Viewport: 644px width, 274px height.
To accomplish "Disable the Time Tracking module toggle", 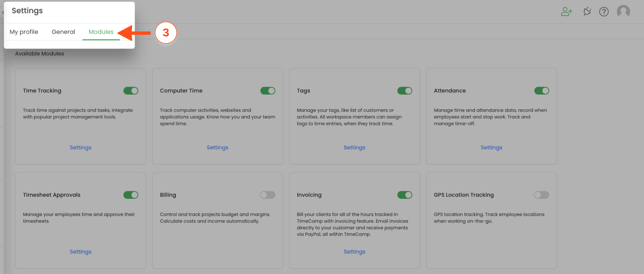I will point(131,91).
